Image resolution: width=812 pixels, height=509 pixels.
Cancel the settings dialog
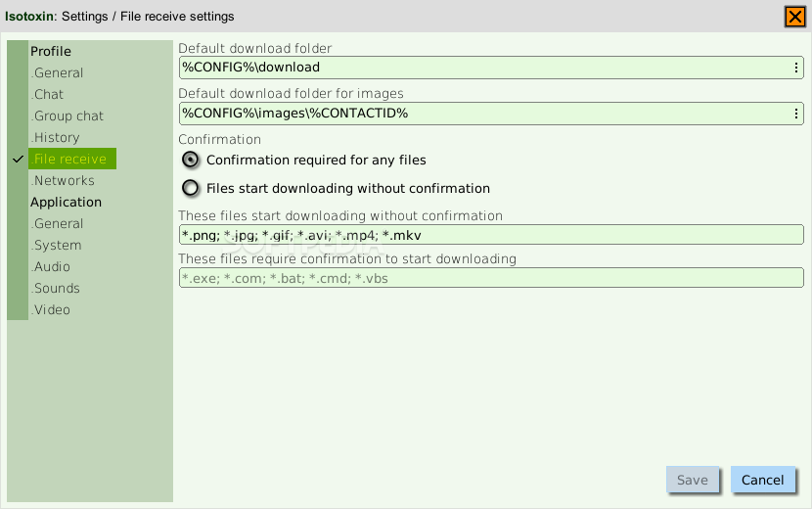[762, 480]
